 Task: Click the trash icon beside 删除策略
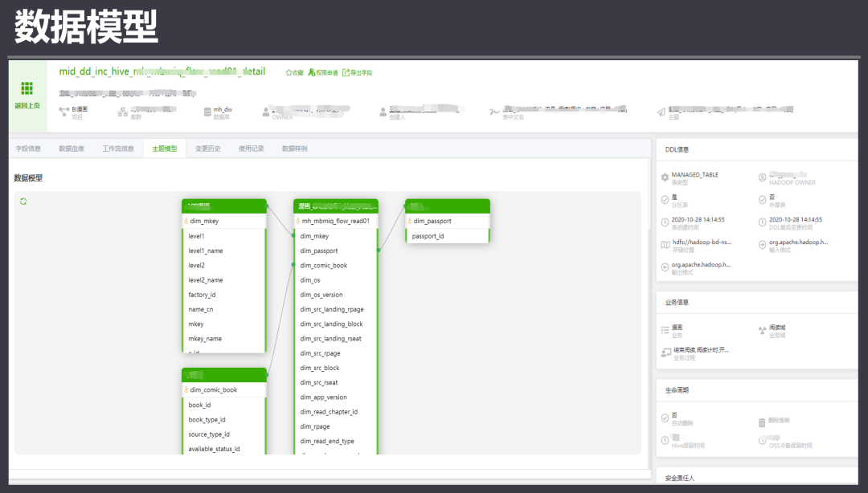pyautogui.click(x=762, y=422)
